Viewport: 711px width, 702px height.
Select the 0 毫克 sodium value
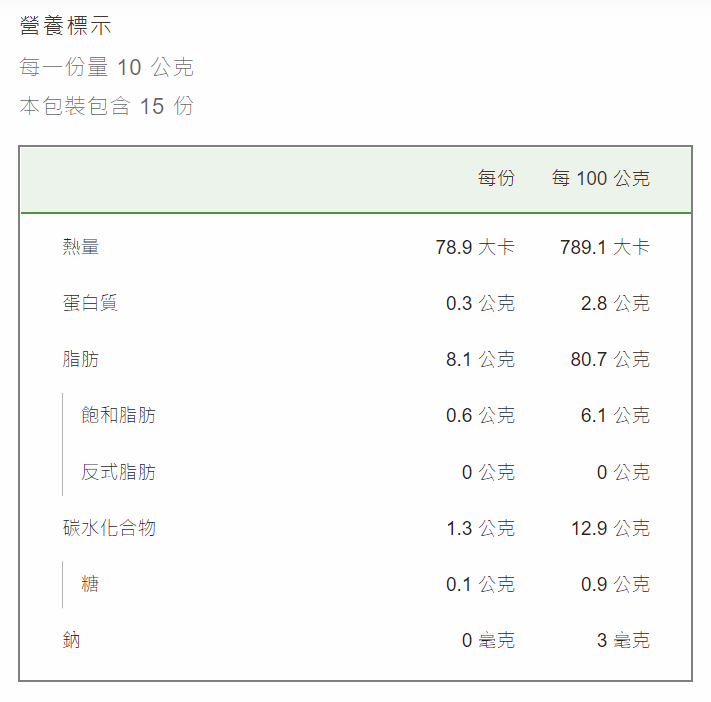(488, 640)
